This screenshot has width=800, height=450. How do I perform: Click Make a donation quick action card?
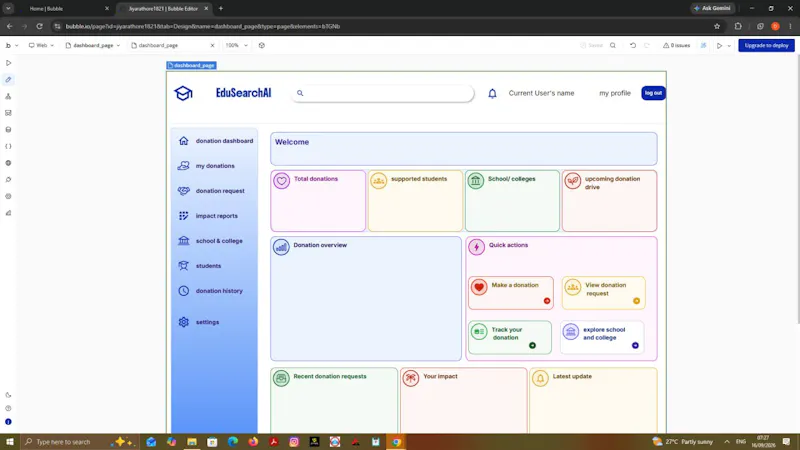(511, 293)
